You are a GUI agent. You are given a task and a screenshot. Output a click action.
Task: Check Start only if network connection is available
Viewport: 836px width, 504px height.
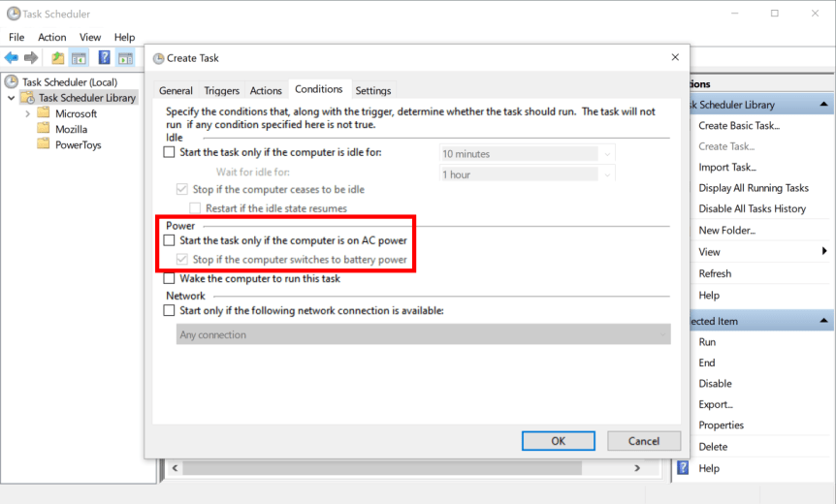click(169, 310)
